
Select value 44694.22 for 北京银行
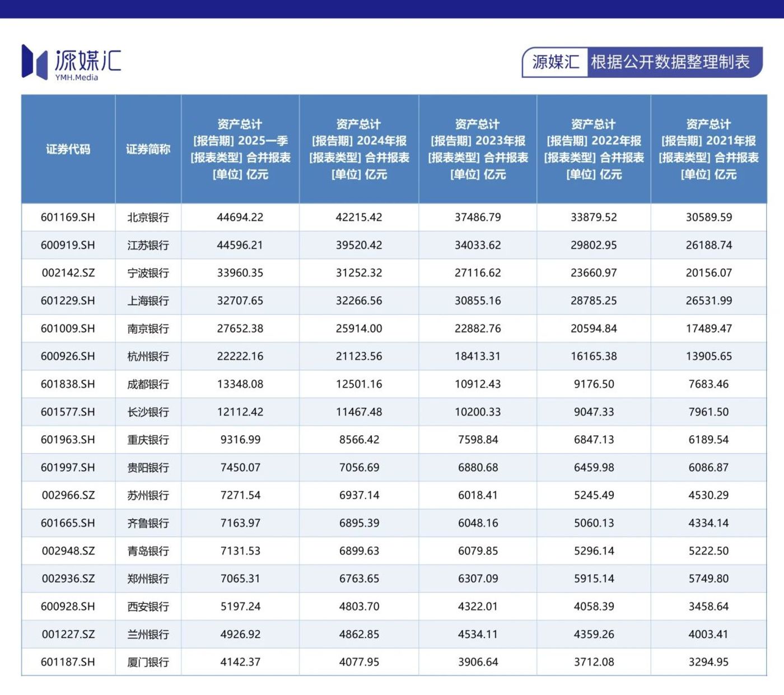240,217
